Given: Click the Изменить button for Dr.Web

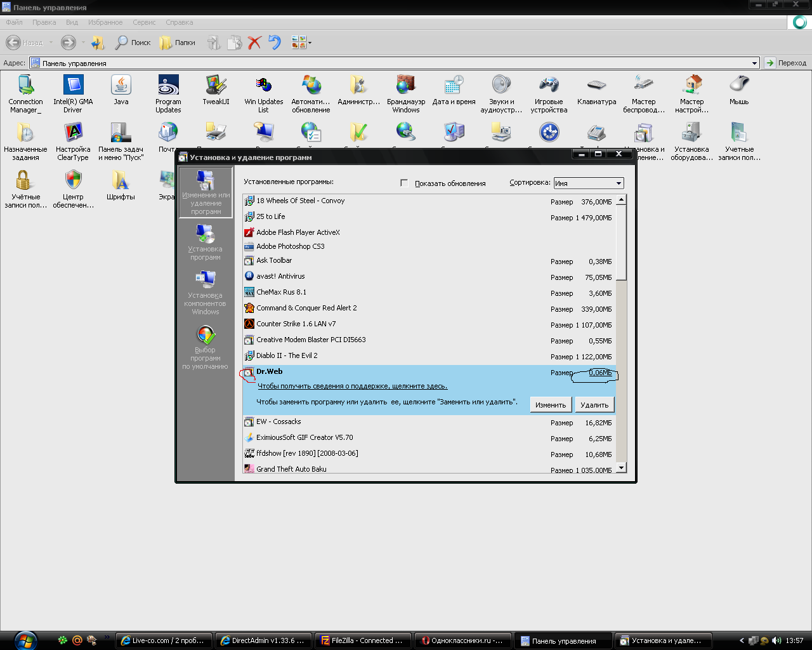Looking at the screenshot, I should (x=550, y=405).
